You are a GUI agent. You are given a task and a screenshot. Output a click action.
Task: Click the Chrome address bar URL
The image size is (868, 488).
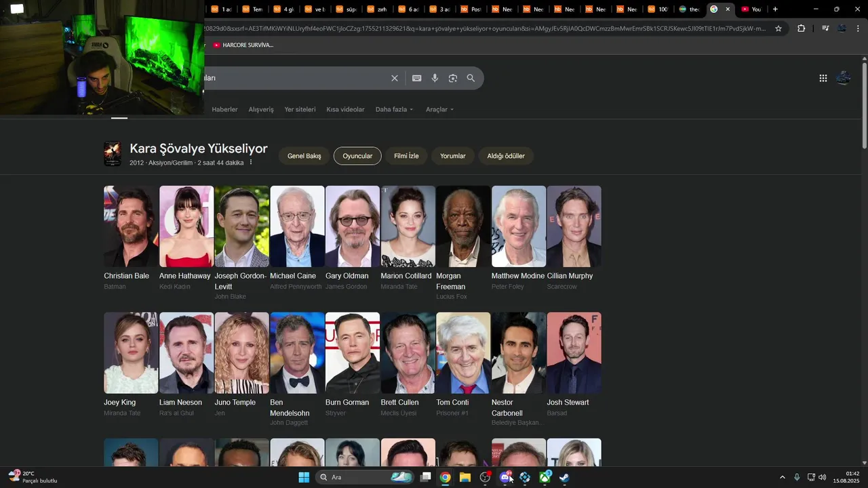(x=485, y=28)
